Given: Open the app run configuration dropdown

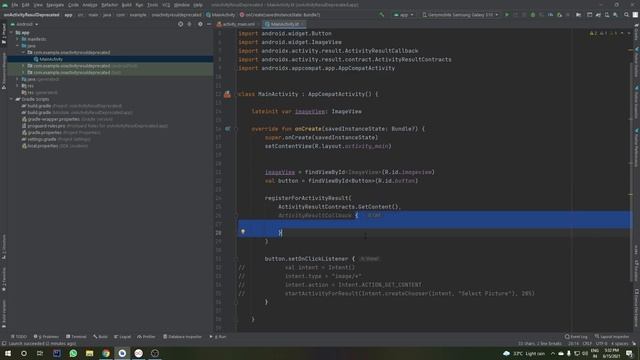Looking at the screenshot, I should tap(403, 15).
